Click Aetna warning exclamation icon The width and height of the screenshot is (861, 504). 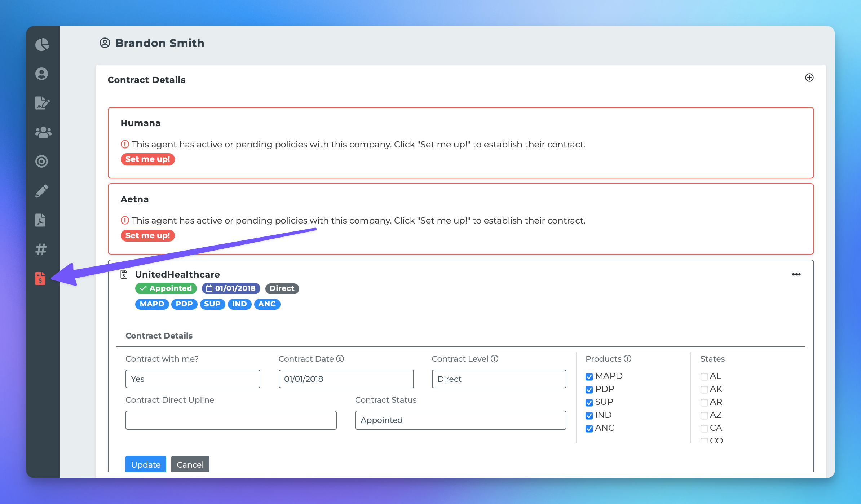(125, 220)
